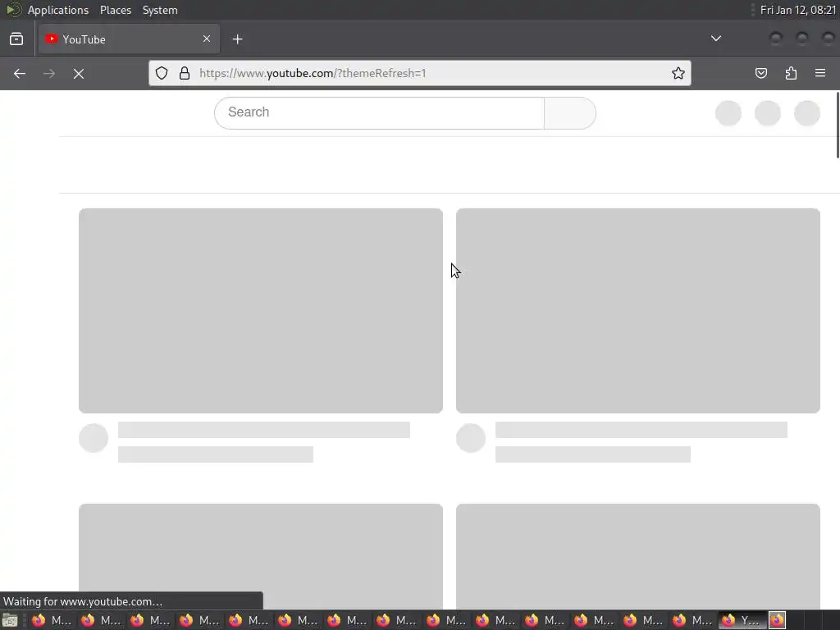
Task: Save page to Pocket
Action: coord(761,73)
